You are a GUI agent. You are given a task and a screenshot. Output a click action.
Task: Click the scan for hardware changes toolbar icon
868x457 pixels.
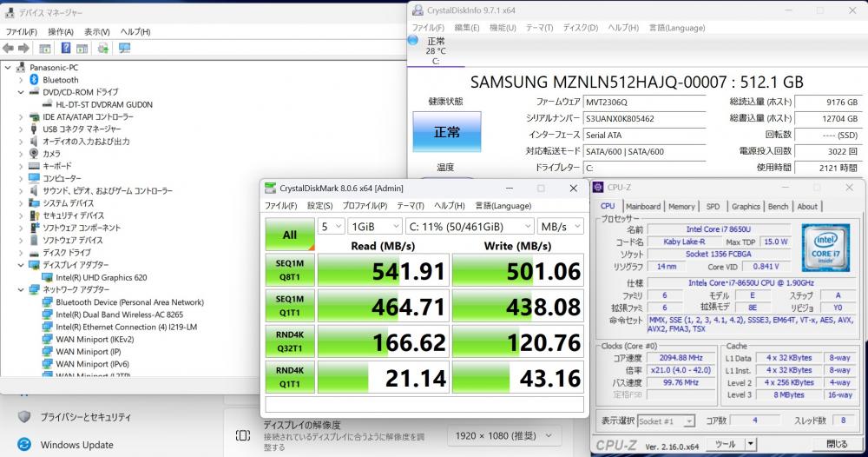click(x=103, y=48)
